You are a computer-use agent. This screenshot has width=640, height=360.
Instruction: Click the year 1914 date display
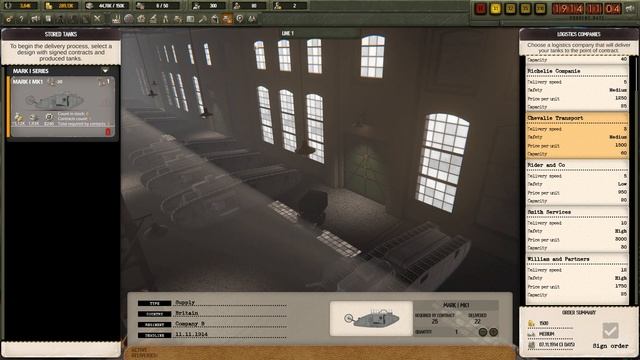(568, 9)
